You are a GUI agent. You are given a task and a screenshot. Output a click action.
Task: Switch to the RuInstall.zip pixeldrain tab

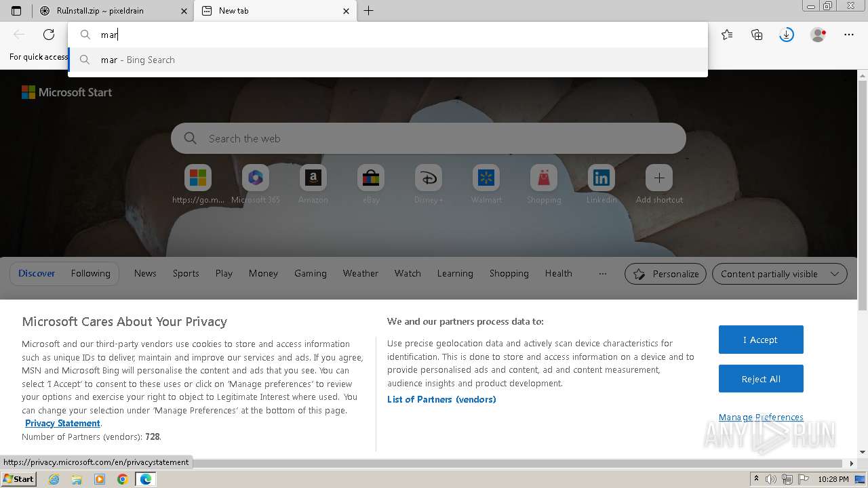113,11
